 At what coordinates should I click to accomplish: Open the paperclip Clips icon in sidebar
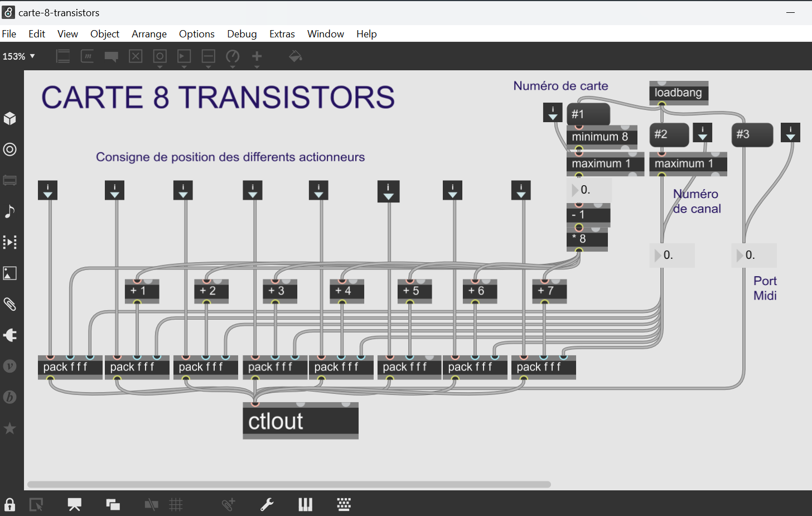10,304
